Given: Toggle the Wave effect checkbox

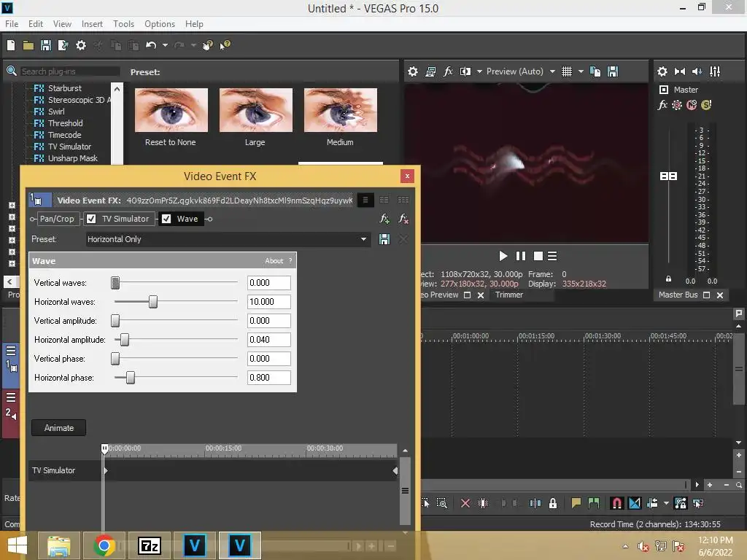Looking at the screenshot, I should [x=166, y=219].
